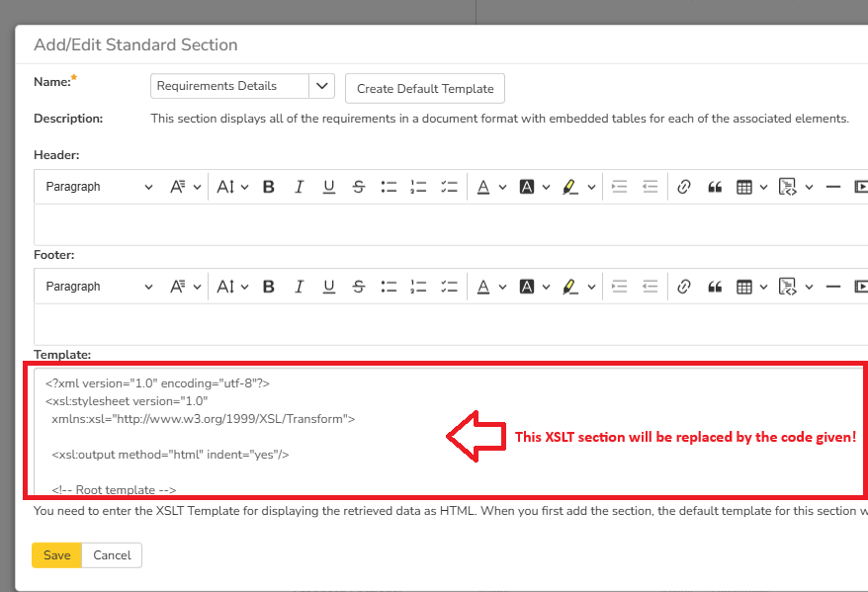The image size is (868, 592).
Task: Insert a link using the Header toolbar
Action: pyautogui.click(x=683, y=187)
